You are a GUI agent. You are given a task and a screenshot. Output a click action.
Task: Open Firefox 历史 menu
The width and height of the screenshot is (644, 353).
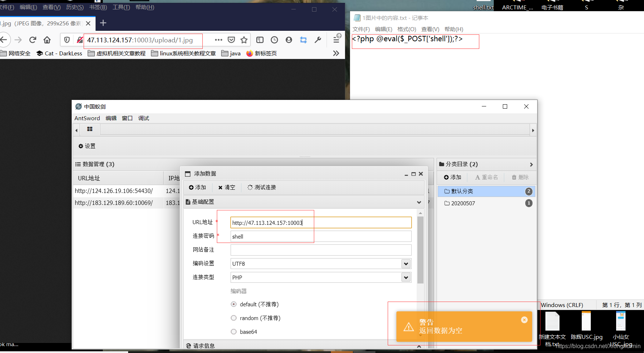[75, 7]
